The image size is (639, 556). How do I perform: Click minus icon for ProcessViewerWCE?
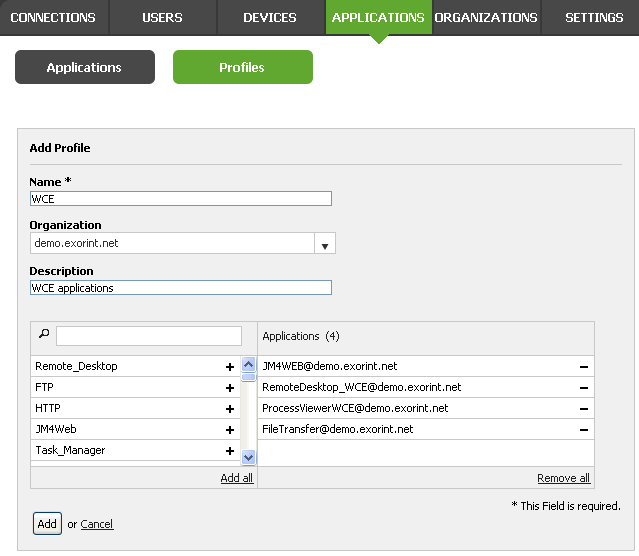pos(583,409)
